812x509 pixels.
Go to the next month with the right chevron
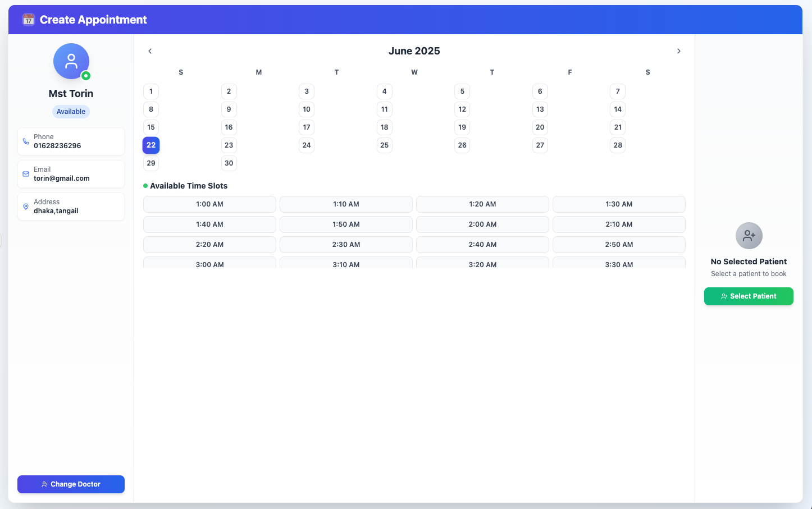click(x=679, y=51)
